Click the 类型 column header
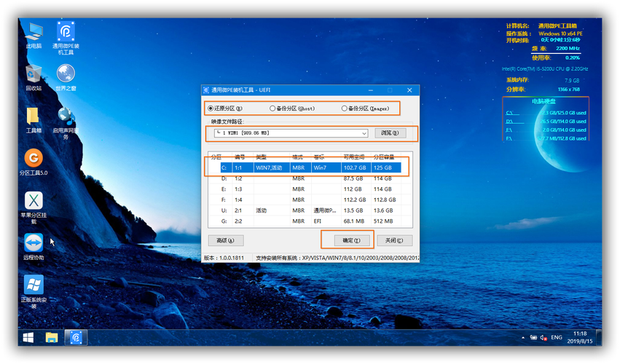This screenshot has height=364, width=620. (261, 157)
